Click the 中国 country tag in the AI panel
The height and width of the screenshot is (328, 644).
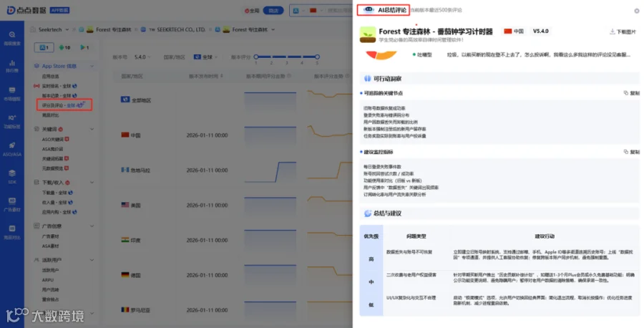[513, 32]
